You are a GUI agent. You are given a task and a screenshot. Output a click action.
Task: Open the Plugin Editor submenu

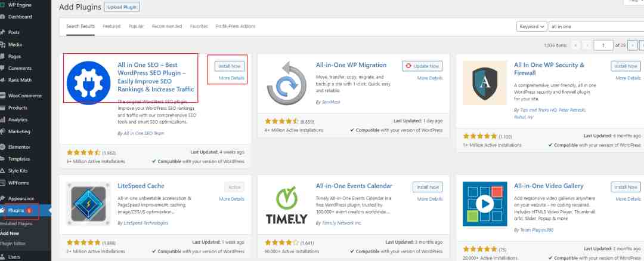point(13,243)
